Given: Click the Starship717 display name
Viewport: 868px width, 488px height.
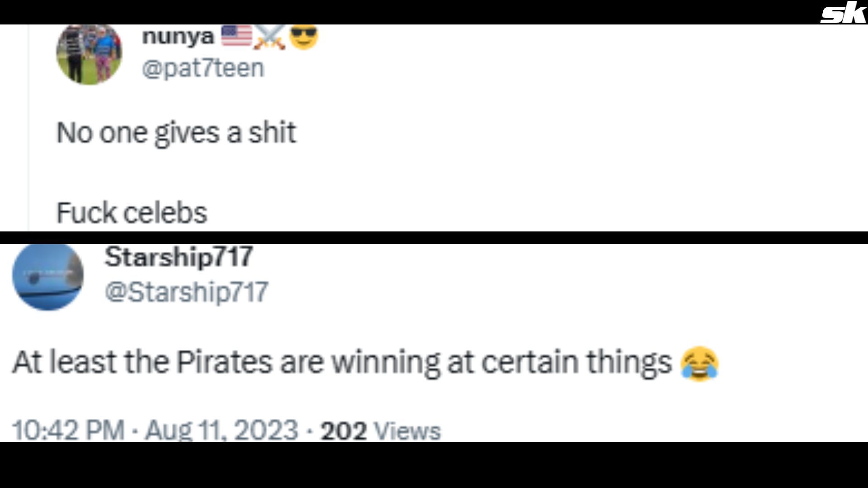Looking at the screenshot, I should click(179, 257).
